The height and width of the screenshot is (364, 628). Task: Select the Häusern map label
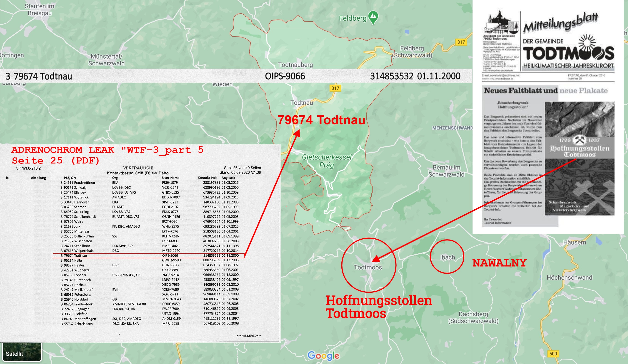click(575, 242)
